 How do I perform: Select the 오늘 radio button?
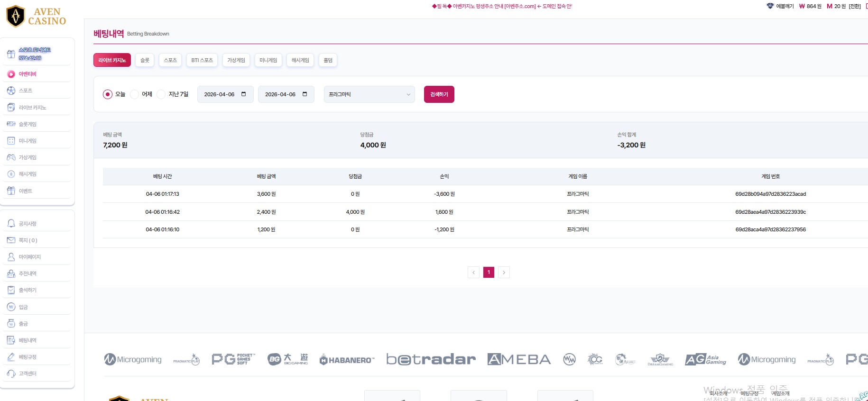coord(108,94)
